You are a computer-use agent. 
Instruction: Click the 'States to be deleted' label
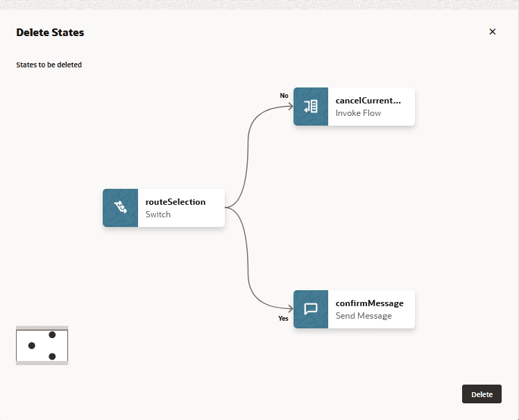(x=49, y=65)
